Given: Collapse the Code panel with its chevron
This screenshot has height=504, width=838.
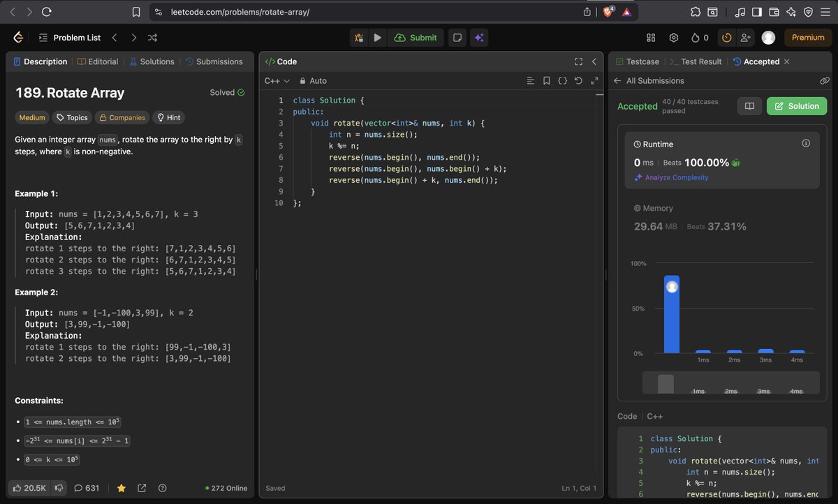Looking at the screenshot, I should [594, 61].
